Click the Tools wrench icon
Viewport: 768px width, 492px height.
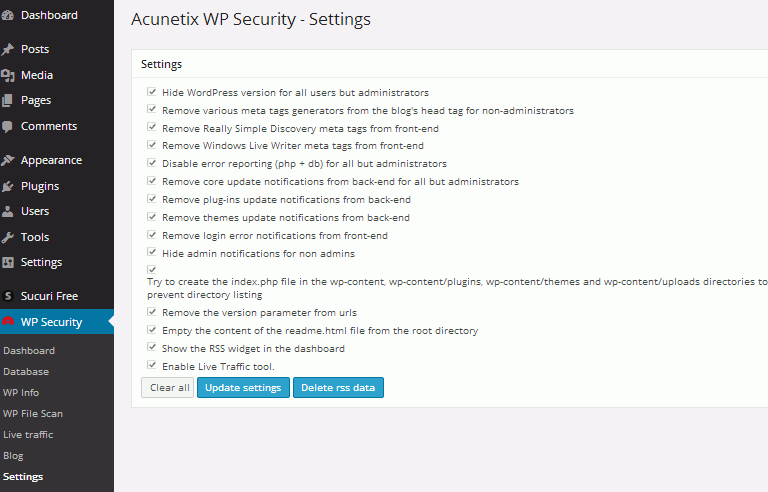pos(7,237)
